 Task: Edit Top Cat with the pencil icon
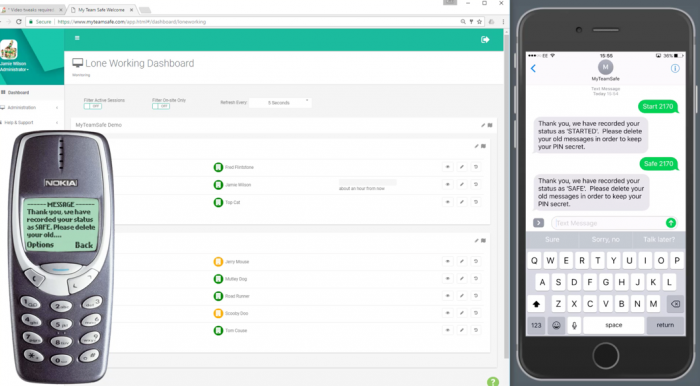(462, 202)
